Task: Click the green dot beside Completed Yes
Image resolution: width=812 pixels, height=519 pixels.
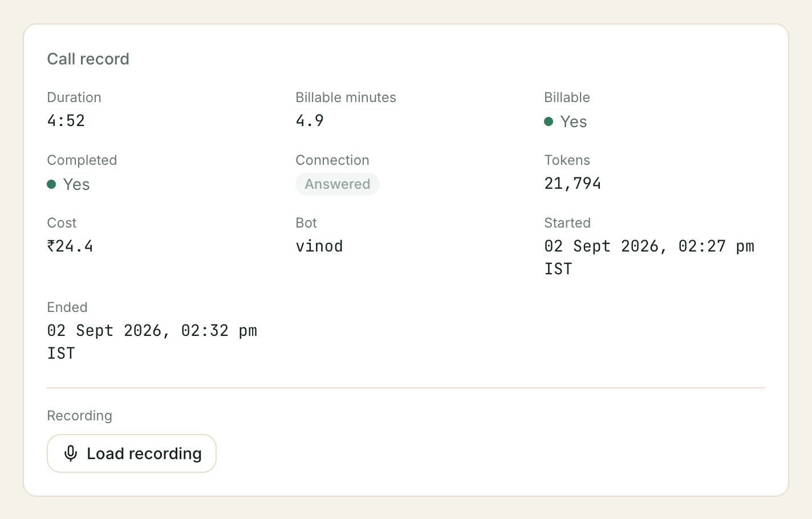Action: [51, 184]
